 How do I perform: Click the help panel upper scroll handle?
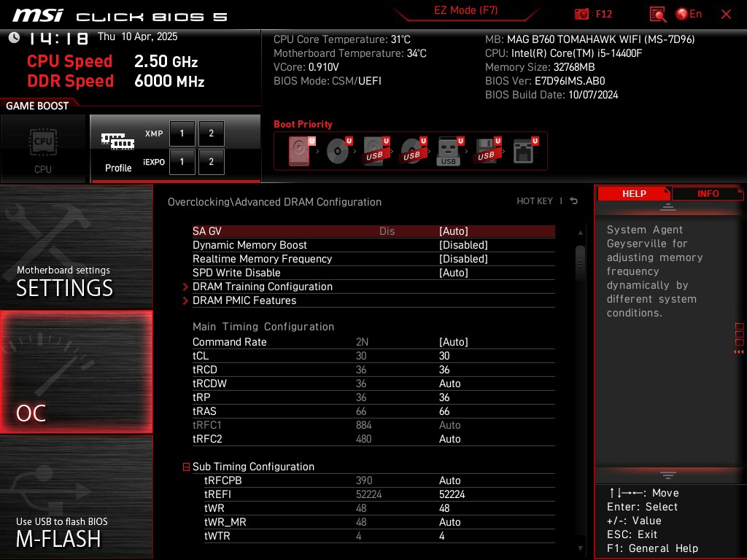[x=667, y=208]
